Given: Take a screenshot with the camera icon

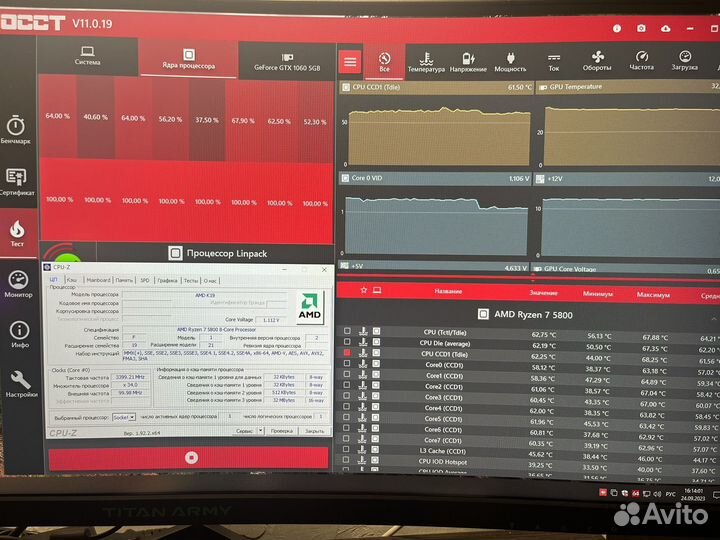Looking at the screenshot, I should point(641,28).
